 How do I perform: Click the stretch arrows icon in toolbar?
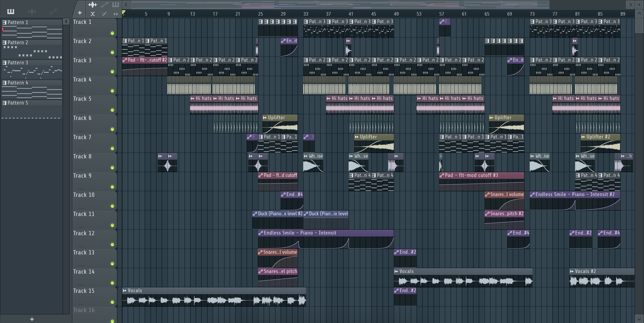pyautogui.click(x=116, y=14)
